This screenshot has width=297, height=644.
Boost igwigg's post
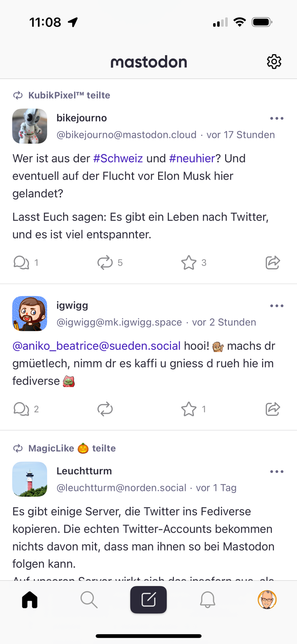pyautogui.click(x=105, y=409)
